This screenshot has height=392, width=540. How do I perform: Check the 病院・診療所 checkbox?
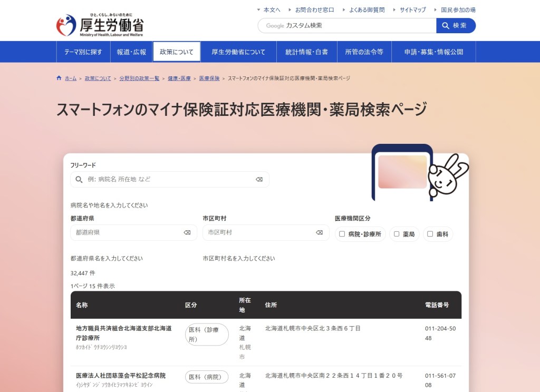(342, 234)
